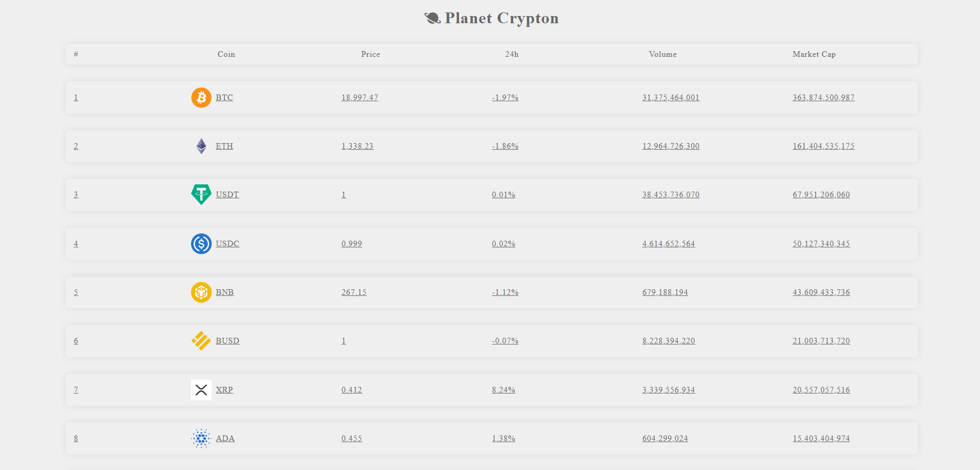Click the Planet Crypton page title

pyautogui.click(x=501, y=19)
